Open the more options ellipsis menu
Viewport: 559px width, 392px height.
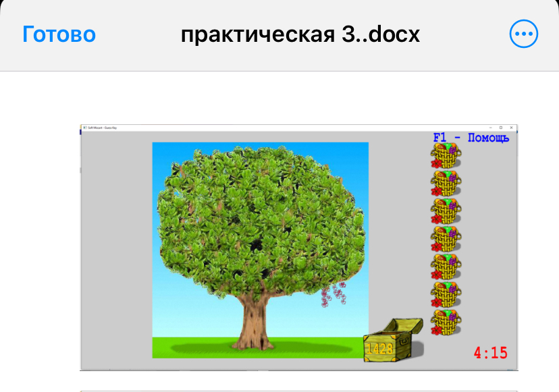point(524,34)
